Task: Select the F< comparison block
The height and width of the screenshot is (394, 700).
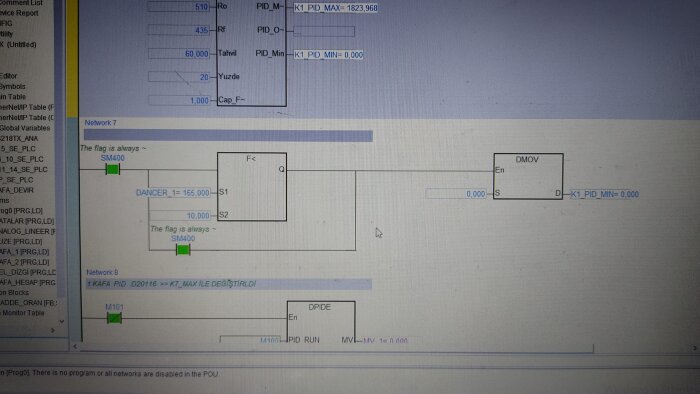Action: coord(252,187)
